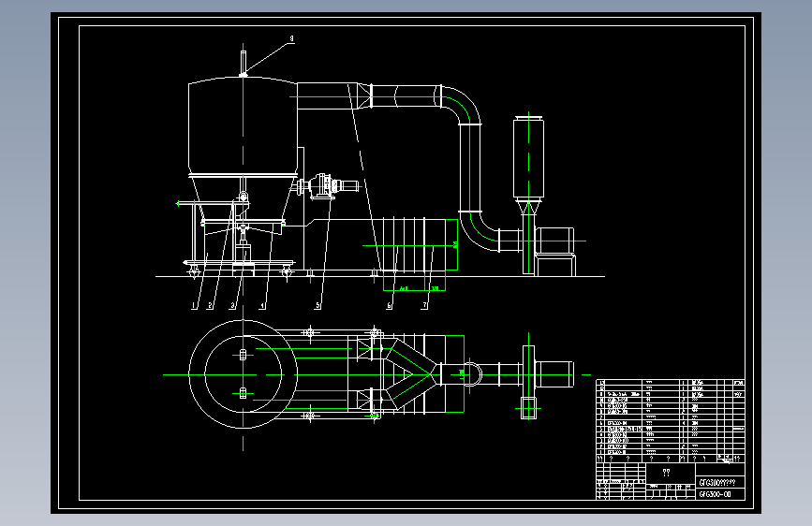Screen dimensions: 812x526
Task: Select part callout number 6
Action: point(390,306)
